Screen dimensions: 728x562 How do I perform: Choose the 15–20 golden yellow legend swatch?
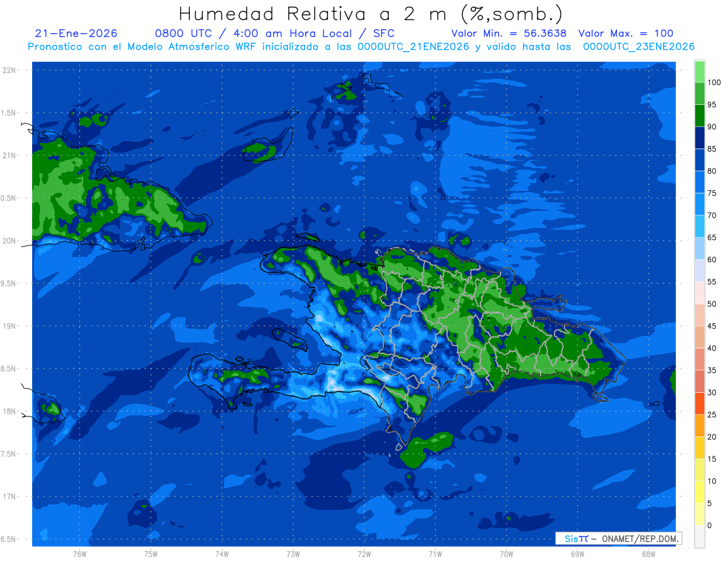[x=699, y=447]
